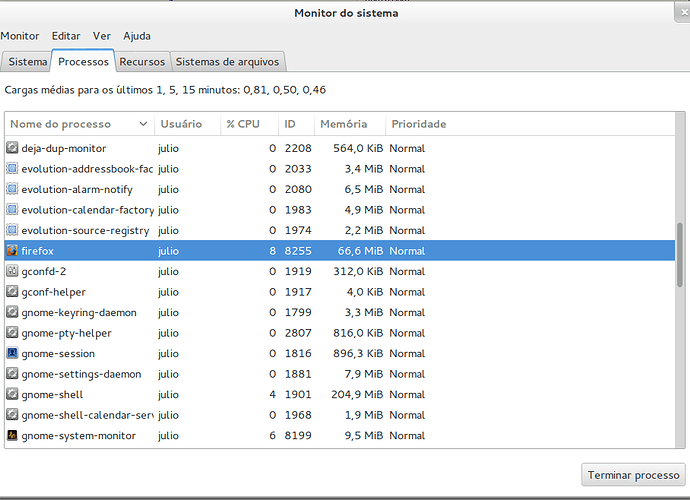The height and width of the screenshot is (500, 690).
Task: Open the Sistemas de arquivos tab
Action: tap(228, 62)
